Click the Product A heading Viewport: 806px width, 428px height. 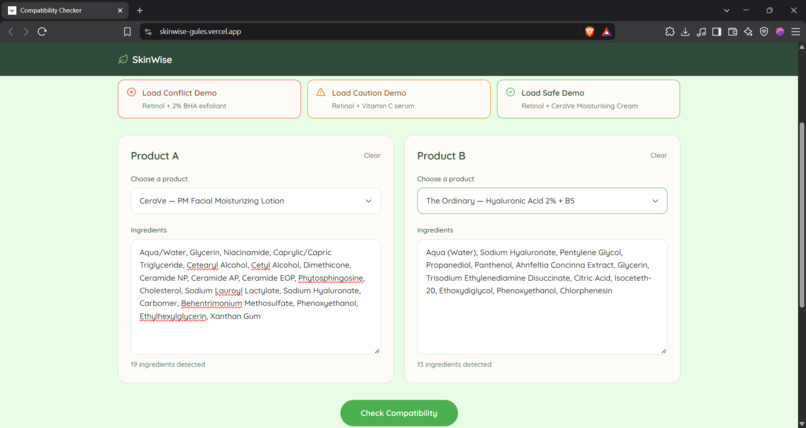(155, 156)
